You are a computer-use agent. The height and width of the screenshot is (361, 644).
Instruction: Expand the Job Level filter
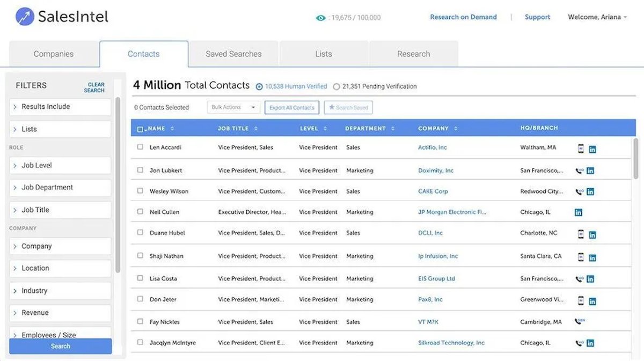60,165
